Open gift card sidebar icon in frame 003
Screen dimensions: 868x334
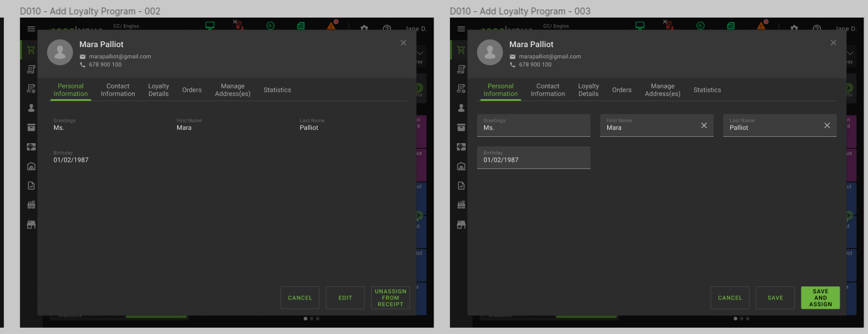point(461,147)
